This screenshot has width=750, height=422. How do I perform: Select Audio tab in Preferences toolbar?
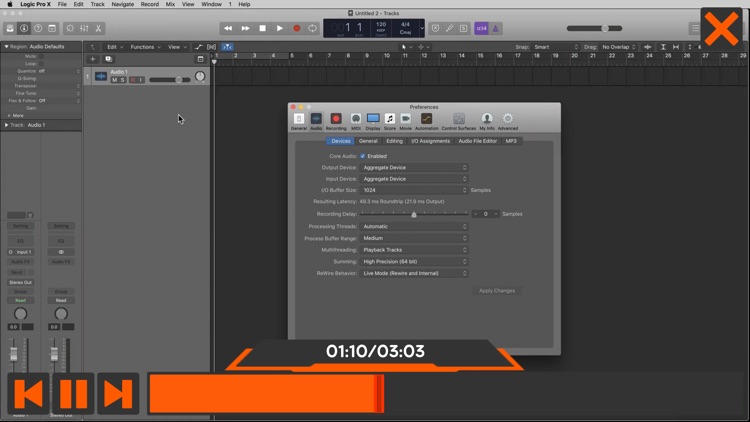316,122
